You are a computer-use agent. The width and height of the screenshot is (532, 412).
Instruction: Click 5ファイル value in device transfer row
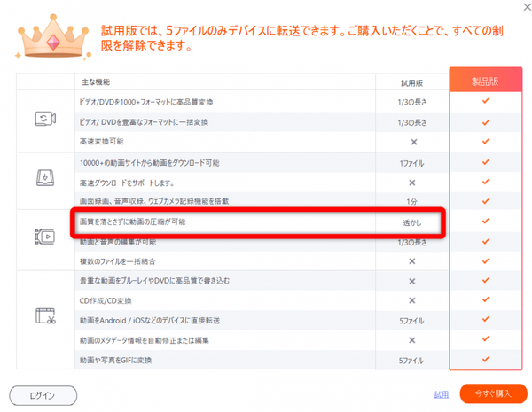pos(411,321)
